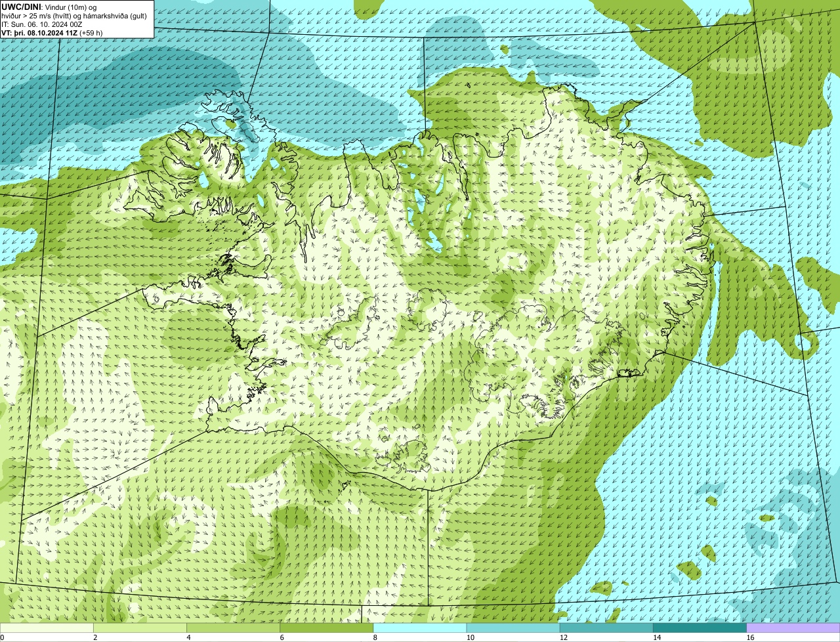The image size is (840, 642).
Task: Choose the dark teal 14–16 m/s swatch
Action: tap(700, 628)
